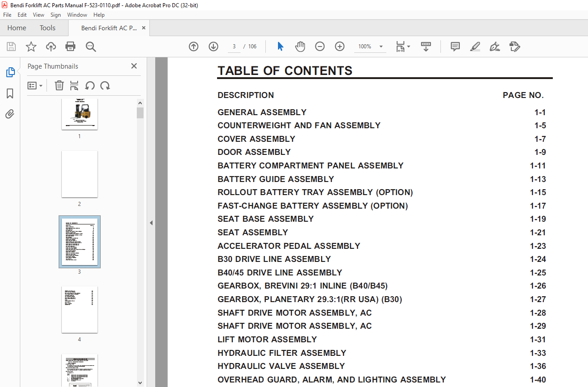Activate the hand pan tool
Viewport: 588px width, 387px height.
point(300,47)
